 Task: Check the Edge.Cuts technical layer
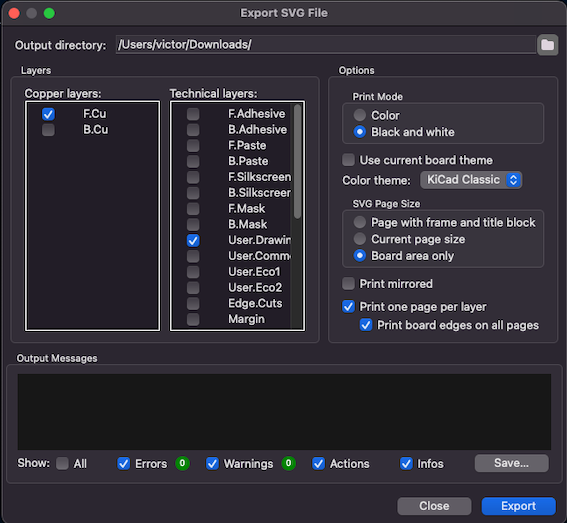coord(193,303)
